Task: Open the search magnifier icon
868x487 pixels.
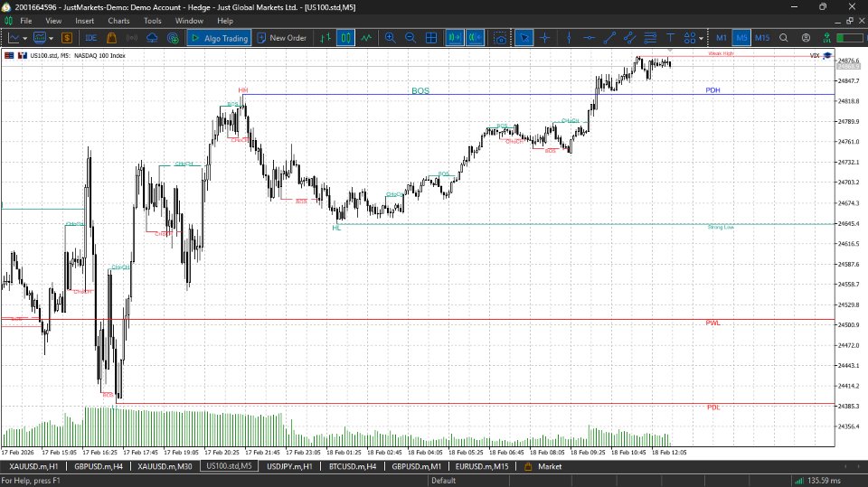Action: [783, 38]
